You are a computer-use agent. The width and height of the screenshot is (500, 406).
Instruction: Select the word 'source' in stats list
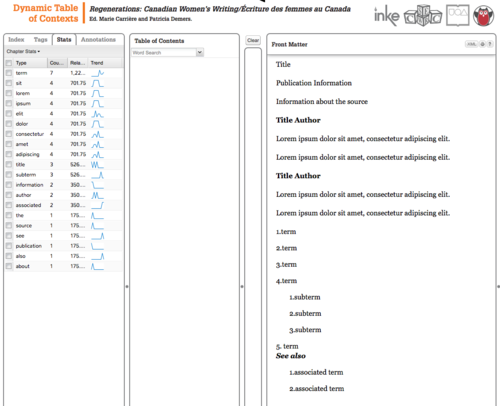(24, 226)
